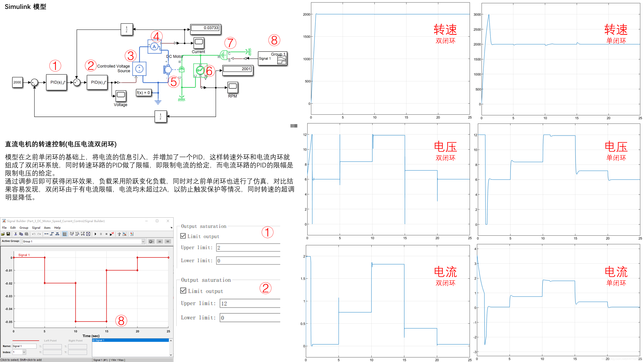Expand the Index dropdown

[24, 352]
